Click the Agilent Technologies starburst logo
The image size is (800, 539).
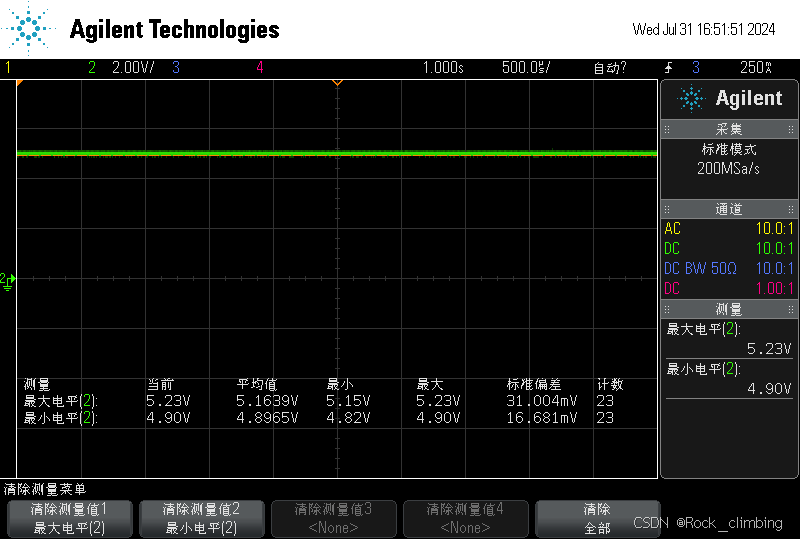[28, 29]
